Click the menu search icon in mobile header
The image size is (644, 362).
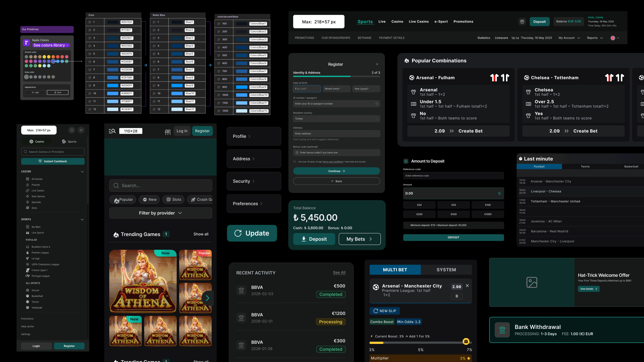coord(112,131)
